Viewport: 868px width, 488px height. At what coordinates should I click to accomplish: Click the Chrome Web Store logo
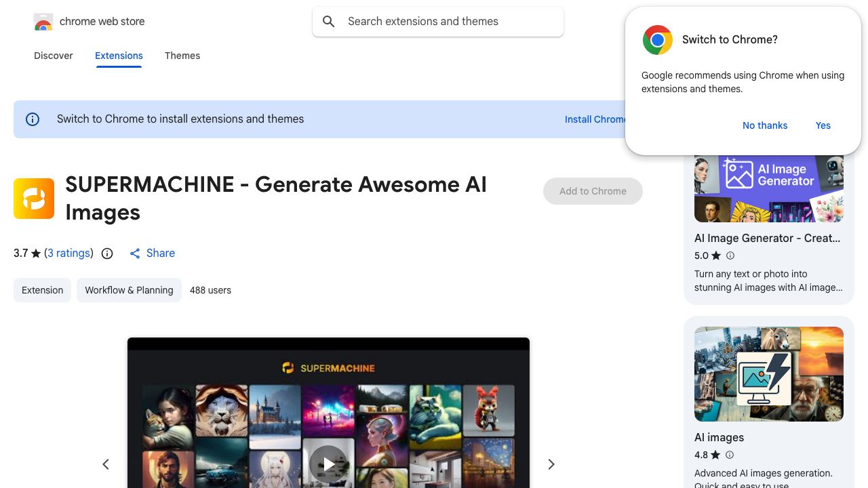click(43, 22)
